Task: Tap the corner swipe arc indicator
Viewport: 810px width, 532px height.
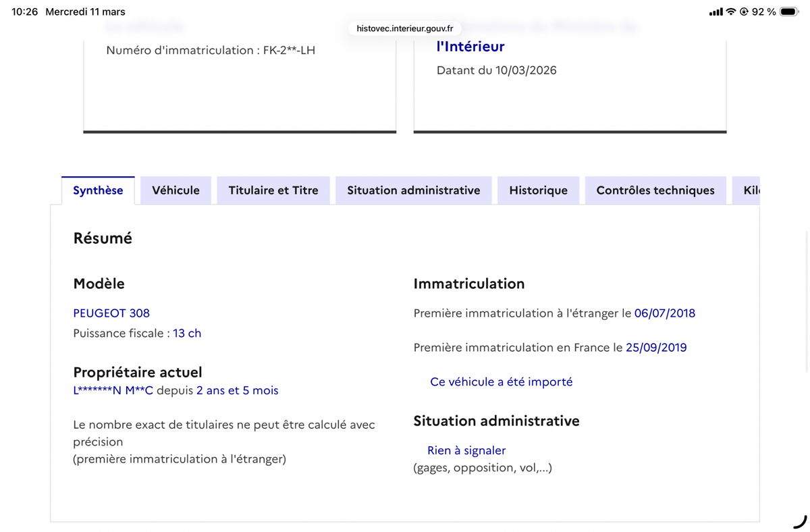Action: pos(801,522)
